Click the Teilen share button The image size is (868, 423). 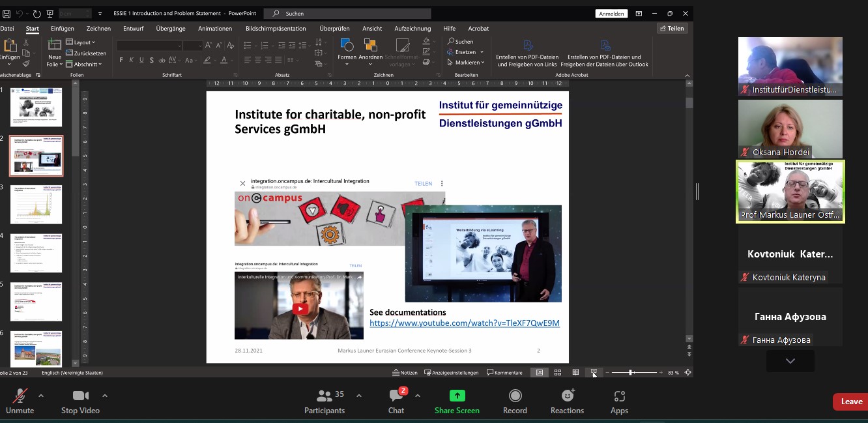671,29
